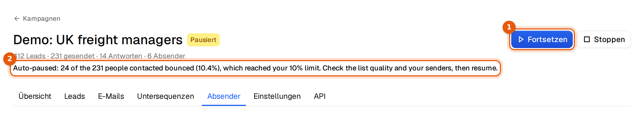Click the square stop icon in Stoppen
644x113 pixels.
tap(587, 40)
